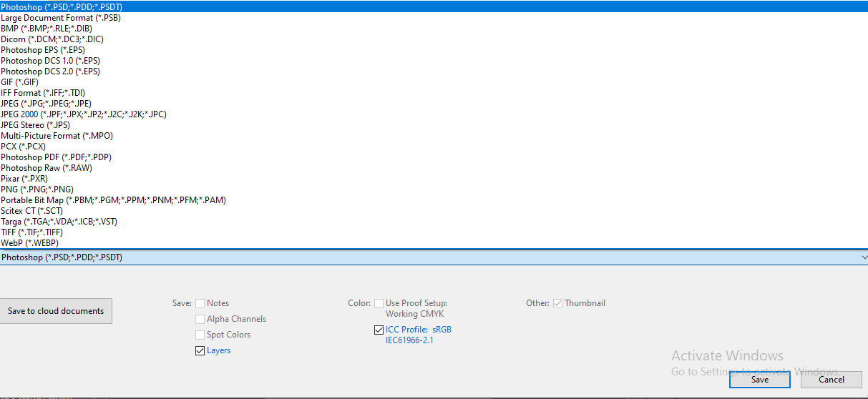This screenshot has height=399, width=868.
Task: Toggle the Thumbnail checkbox
Action: (557, 303)
